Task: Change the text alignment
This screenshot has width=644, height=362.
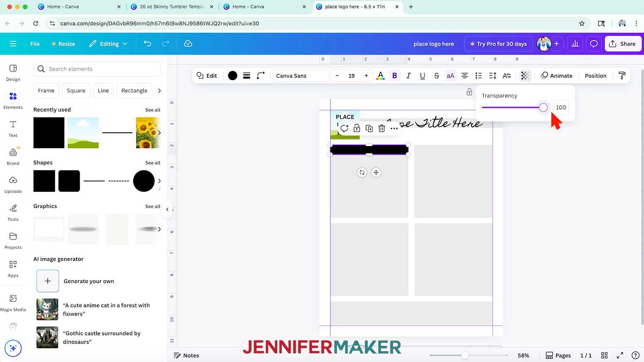Action: click(465, 76)
